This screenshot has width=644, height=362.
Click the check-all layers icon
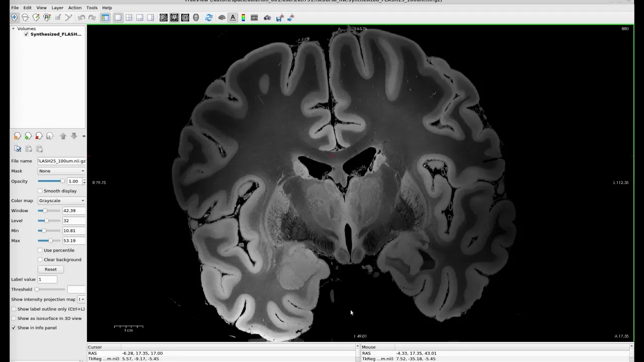point(18,149)
